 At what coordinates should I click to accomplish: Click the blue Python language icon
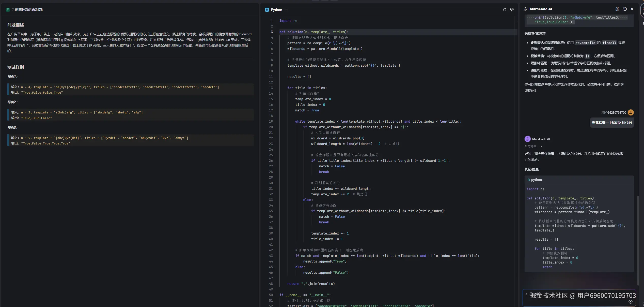click(267, 10)
